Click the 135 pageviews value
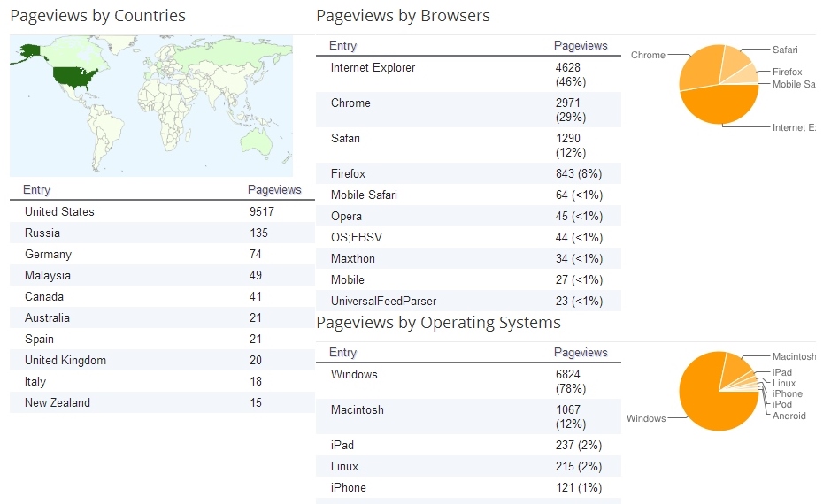 (258, 233)
